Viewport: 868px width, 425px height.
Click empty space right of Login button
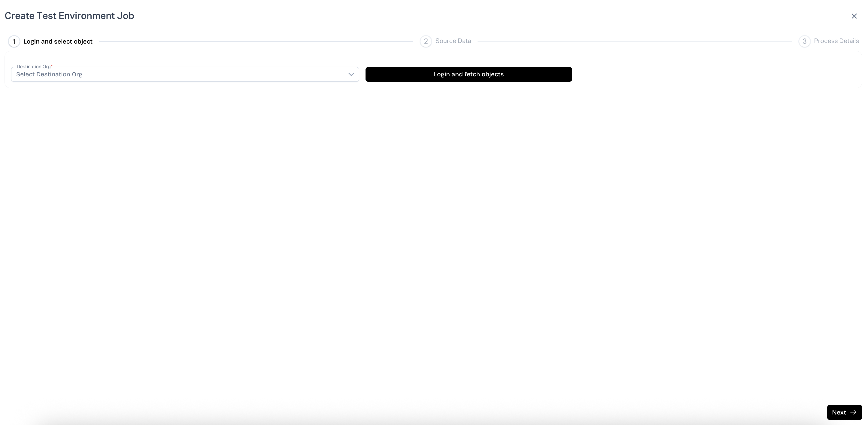pos(714,74)
